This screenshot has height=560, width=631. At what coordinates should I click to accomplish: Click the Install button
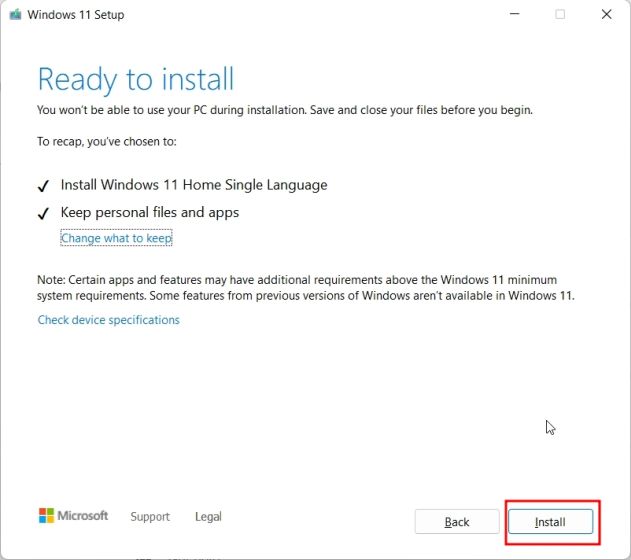tap(550, 522)
